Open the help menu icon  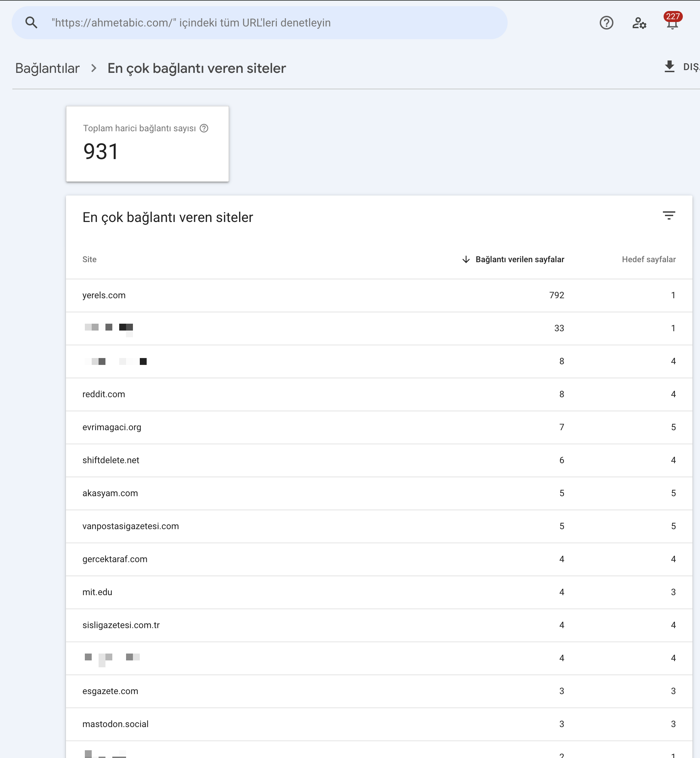[x=607, y=23]
